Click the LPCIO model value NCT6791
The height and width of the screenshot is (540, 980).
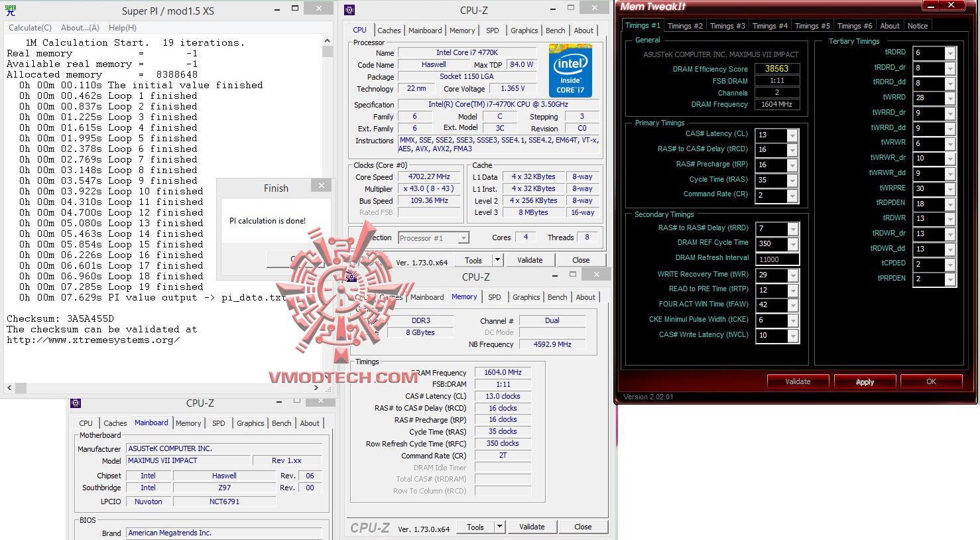(x=224, y=502)
